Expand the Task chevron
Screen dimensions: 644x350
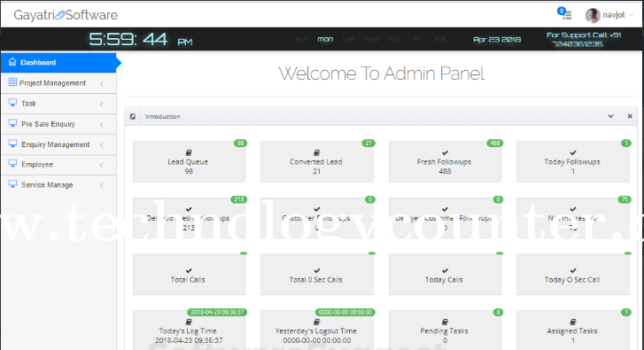102,104
